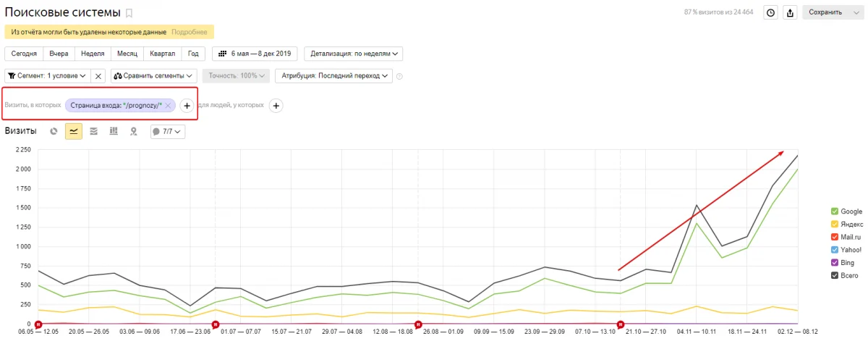Screen dimensions: 868x344
Task: Switch to map chart icon
Action: [133, 131]
